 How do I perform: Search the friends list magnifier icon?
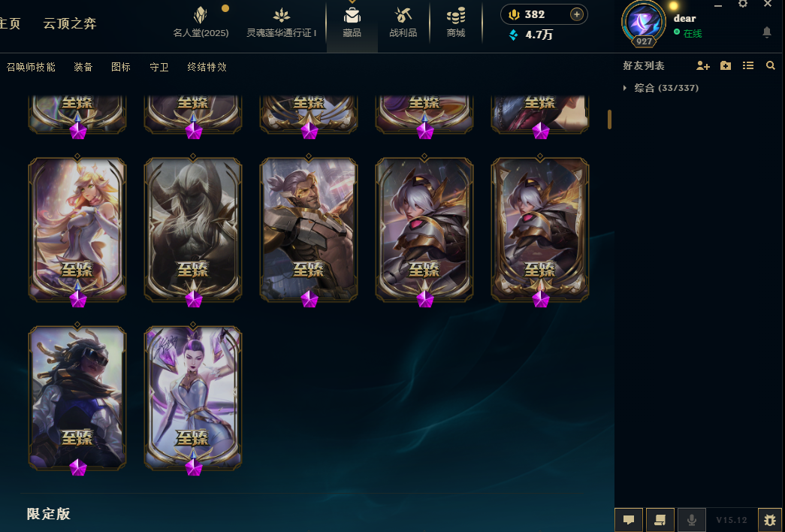(771, 65)
